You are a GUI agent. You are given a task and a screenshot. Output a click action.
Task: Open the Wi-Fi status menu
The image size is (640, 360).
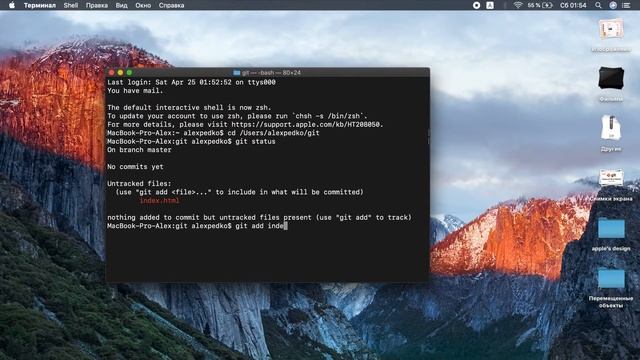(518, 5)
